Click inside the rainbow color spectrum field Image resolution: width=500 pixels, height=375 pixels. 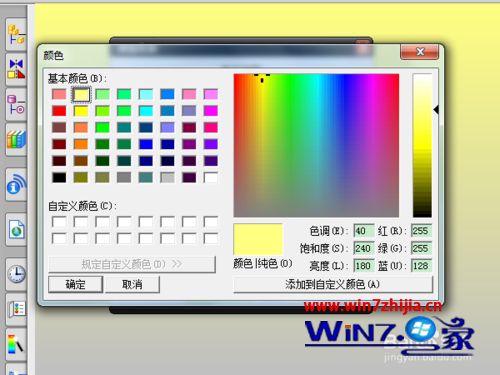coord(316,145)
